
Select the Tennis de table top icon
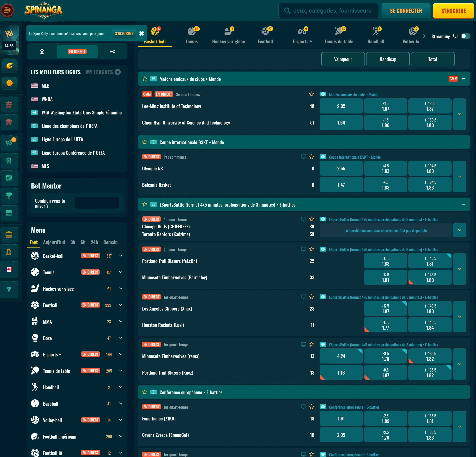339,36
